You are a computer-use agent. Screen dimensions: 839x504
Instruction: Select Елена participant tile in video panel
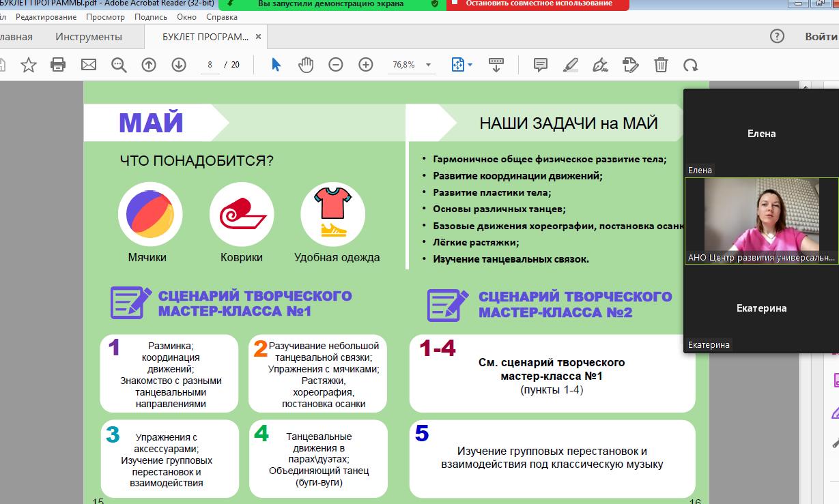click(761, 132)
